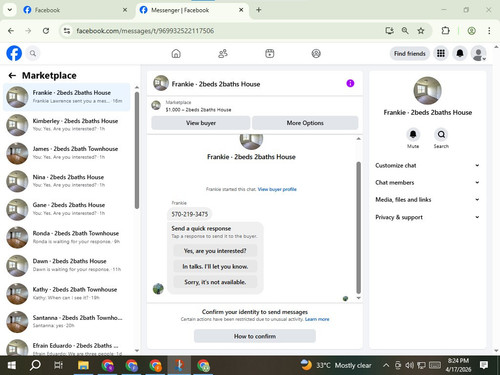Send quick reply 'Yes, are you interested?'
The width and height of the screenshot is (500, 375).
click(x=215, y=251)
